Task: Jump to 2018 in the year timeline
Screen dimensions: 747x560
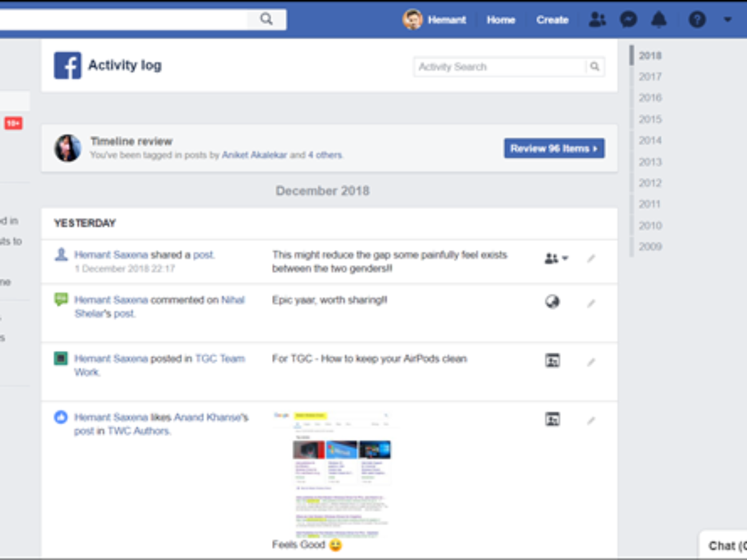Action: tap(650, 55)
